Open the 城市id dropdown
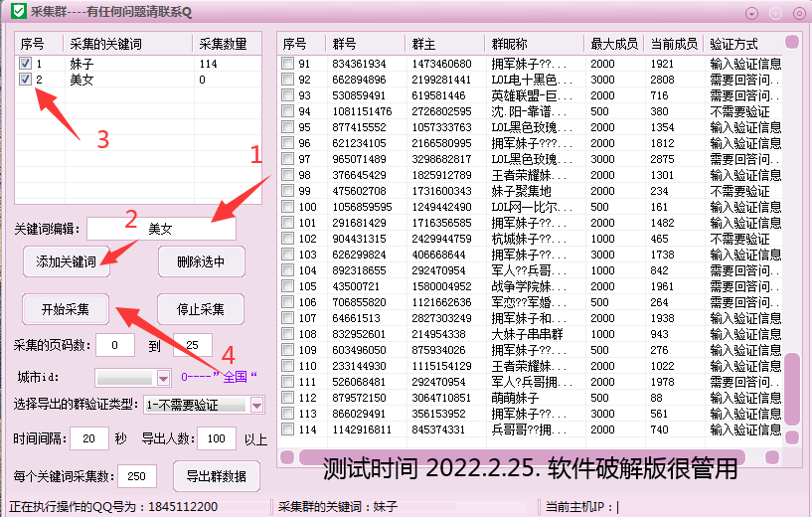The image size is (812, 517). (x=164, y=378)
